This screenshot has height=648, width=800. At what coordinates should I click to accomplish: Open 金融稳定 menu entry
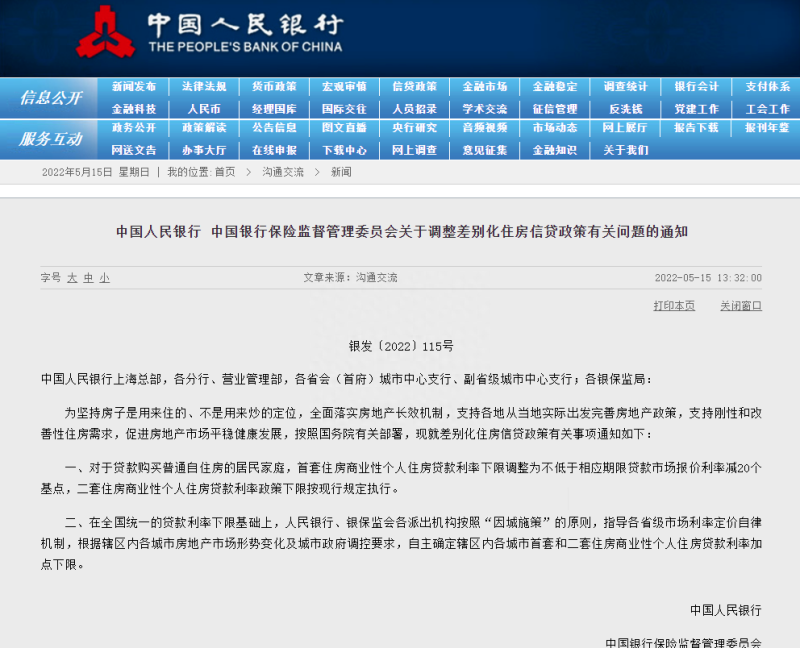coord(555,87)
